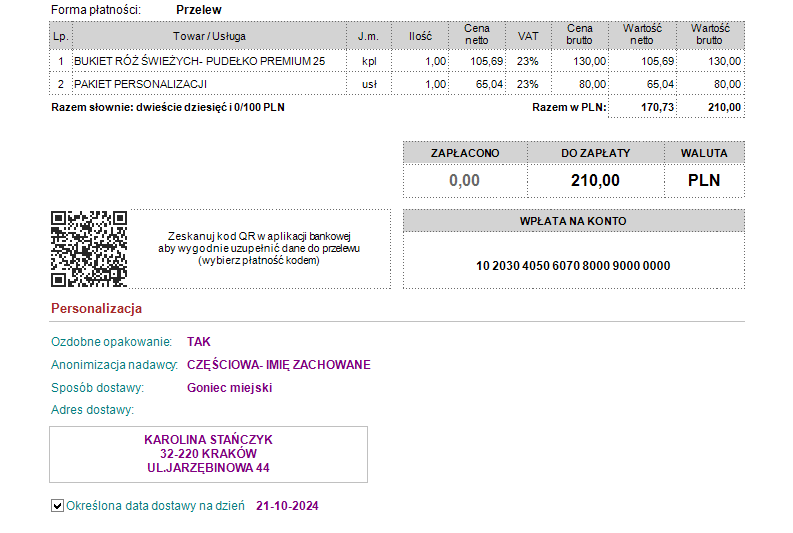Click the PLN currency value under 'Waluta'
The image size is (793, 533).
tap(704, 181)
